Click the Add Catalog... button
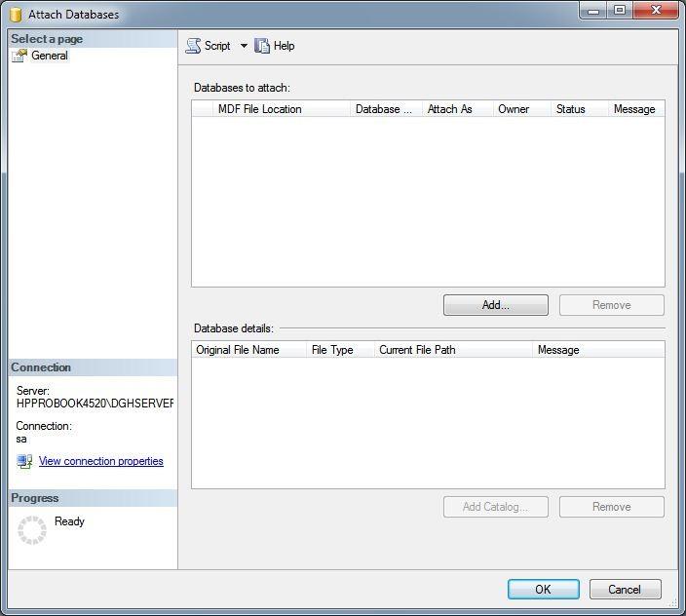Viewport: 686px width, 616px height. point(496,507)
